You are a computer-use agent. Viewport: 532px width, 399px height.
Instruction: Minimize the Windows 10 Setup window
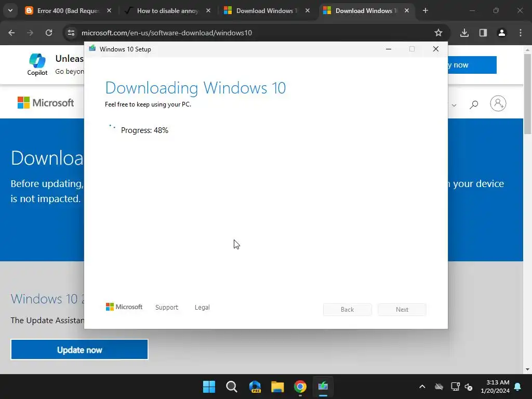click(389, 49)
